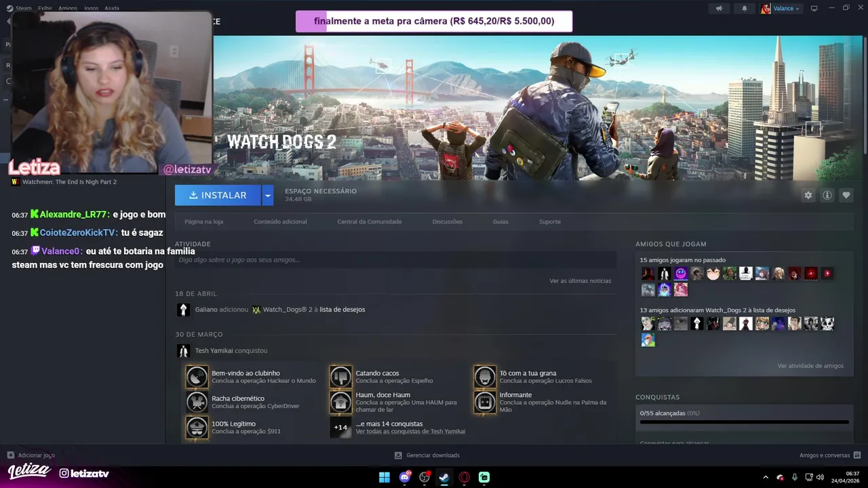Screen dimensions: 868x488
Task: Go to the Página na loja tab
Action: pyautogui.click(x=203, y=222)
